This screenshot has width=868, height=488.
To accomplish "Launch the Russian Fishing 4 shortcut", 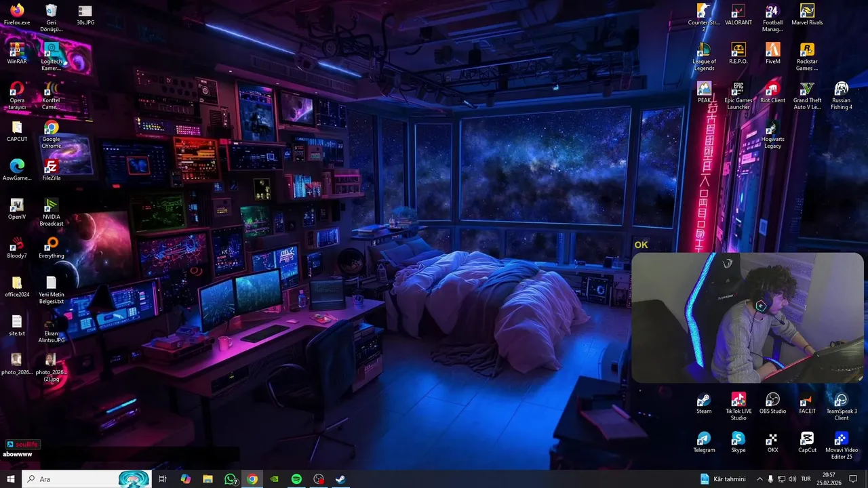I will tap(841, 96).
